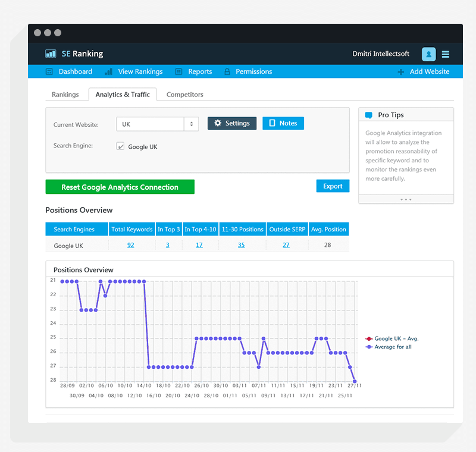Open the 11-30 Positions value 35 link
The height and width of the screenshot is (452, 476).
tap(242, 245)
